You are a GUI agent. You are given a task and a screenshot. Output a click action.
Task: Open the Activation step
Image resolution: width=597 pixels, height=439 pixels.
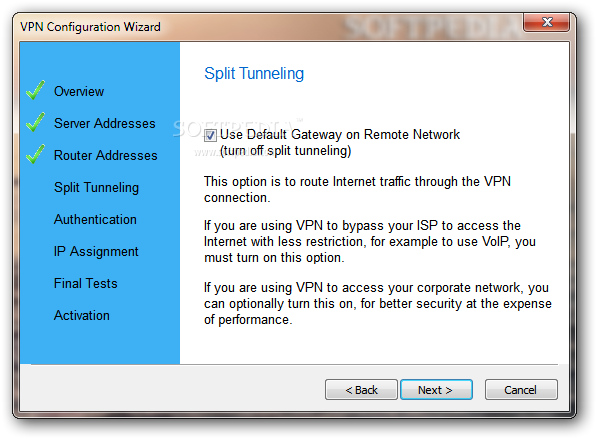81,315
